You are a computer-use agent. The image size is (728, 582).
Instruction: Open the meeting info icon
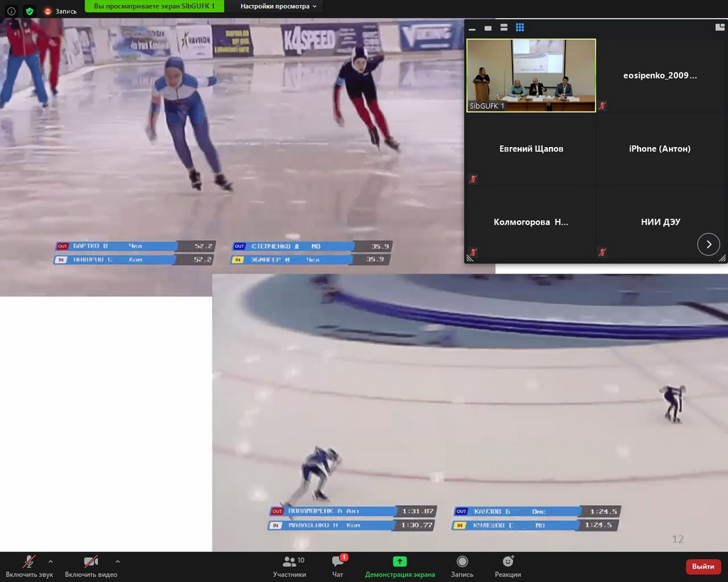(x=11, y=11)
